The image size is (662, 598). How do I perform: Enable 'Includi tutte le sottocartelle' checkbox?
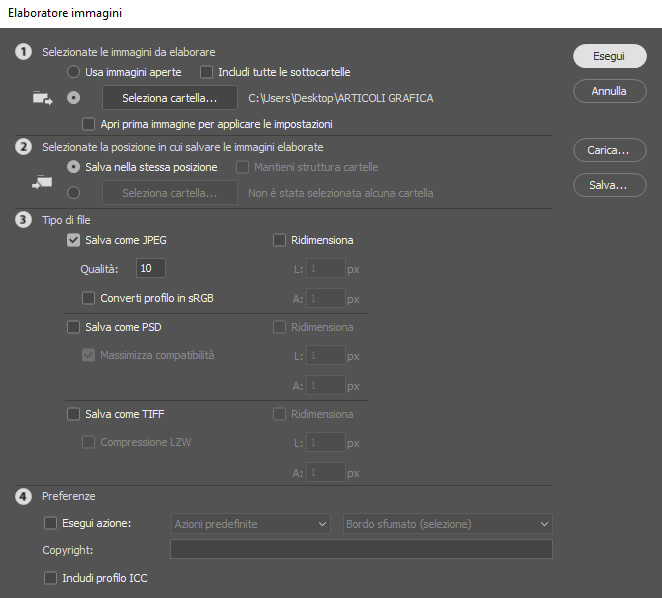coord(206,72)
